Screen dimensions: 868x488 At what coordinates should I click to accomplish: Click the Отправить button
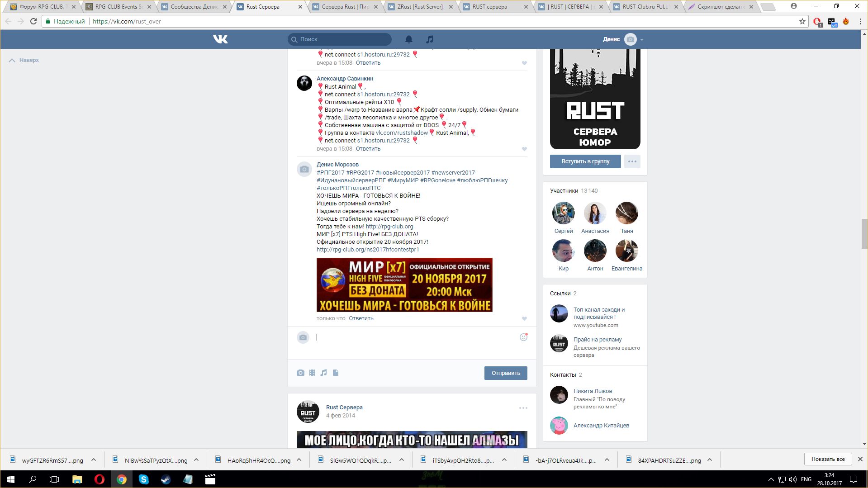[506, 373]
